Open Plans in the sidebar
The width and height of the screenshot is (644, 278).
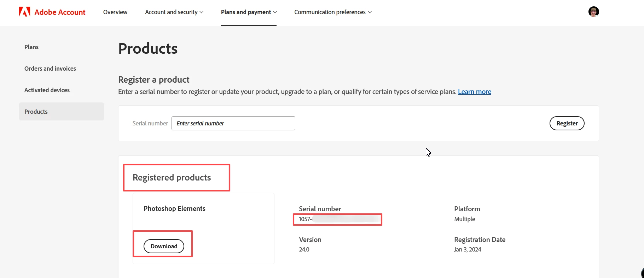point(31,47)
